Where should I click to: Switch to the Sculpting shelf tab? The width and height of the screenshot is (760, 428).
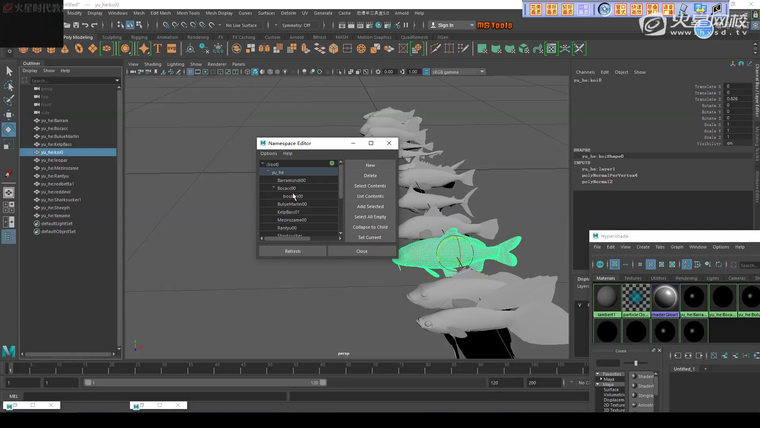(x=112, y=37)
